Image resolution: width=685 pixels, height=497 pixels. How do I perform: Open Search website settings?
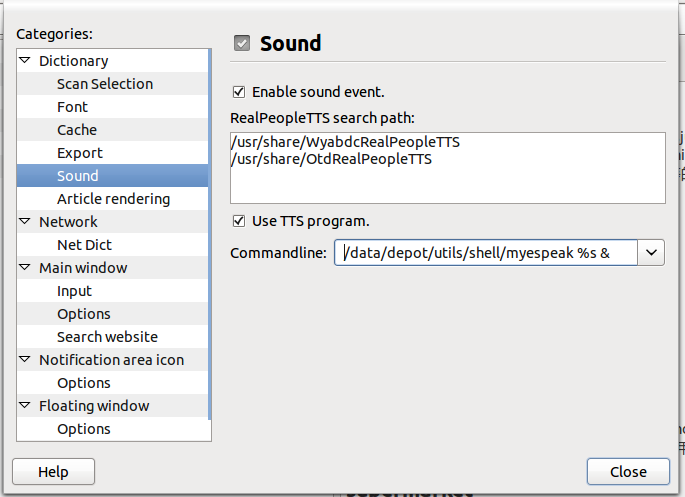(107, 337)
